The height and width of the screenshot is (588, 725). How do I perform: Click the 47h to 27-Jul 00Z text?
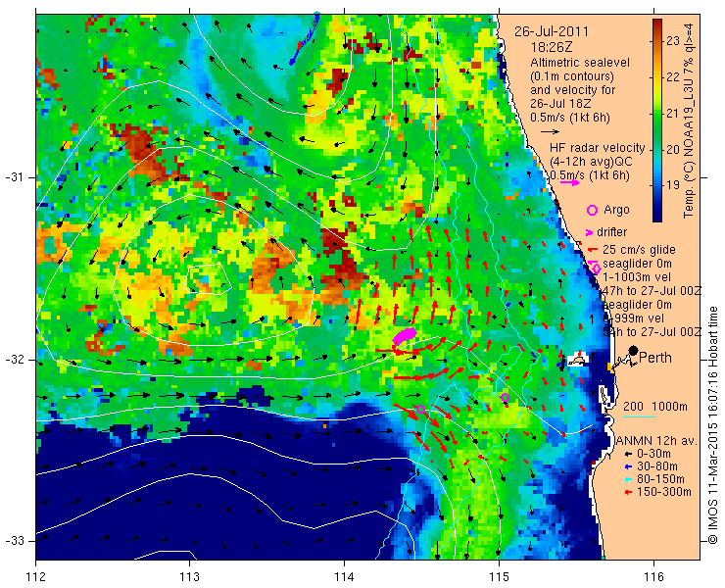pyautogui.click(x=652, y=291)
